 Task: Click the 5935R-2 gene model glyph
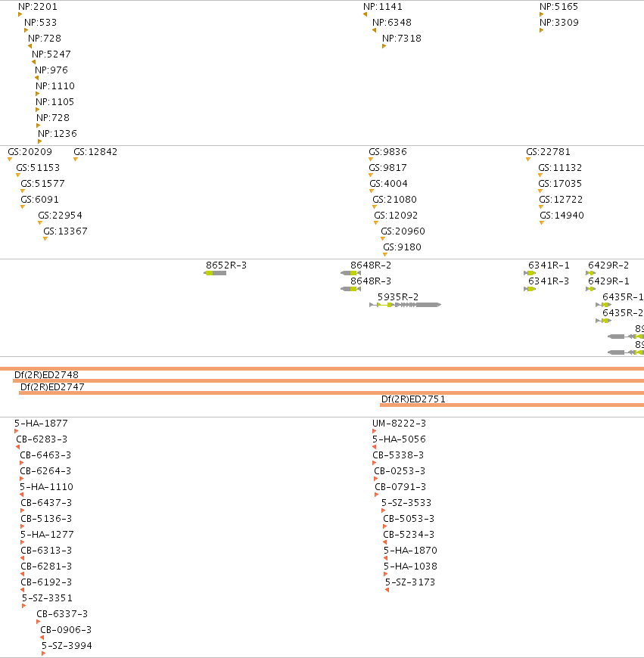pyautogui.click(x=405, y=305)
